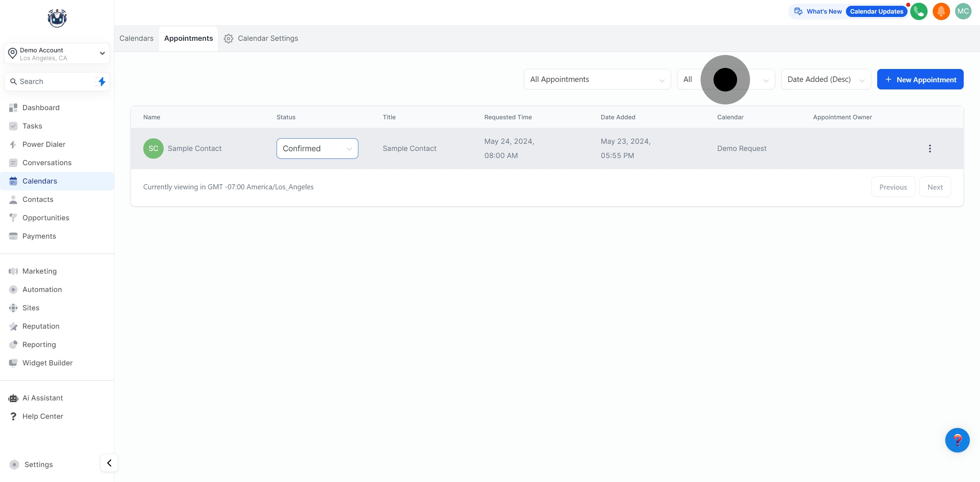This screenshot has width=980, height=482.
Task: Click into the Search field
Action: (53, 81)
